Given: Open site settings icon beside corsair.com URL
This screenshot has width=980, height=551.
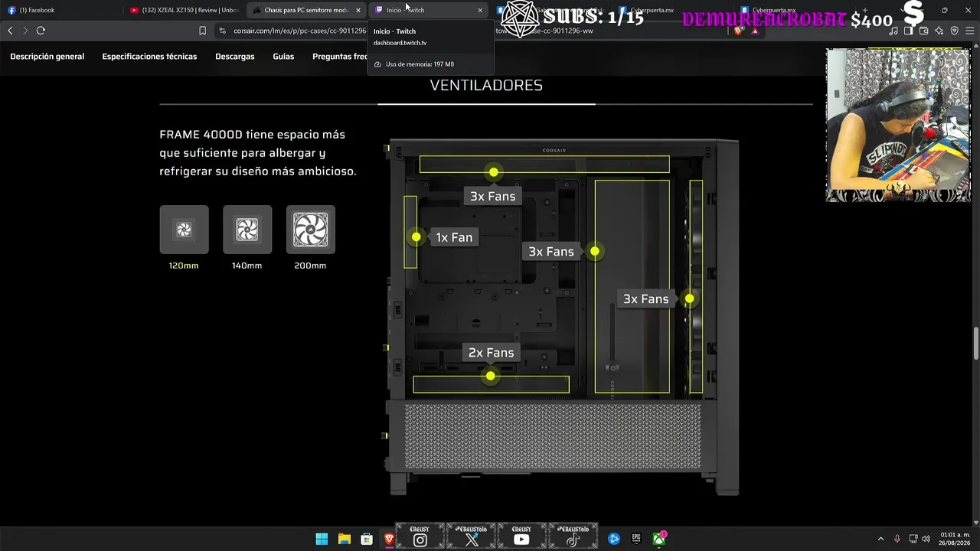Looking at the screenshot, I should pos(222,31).
